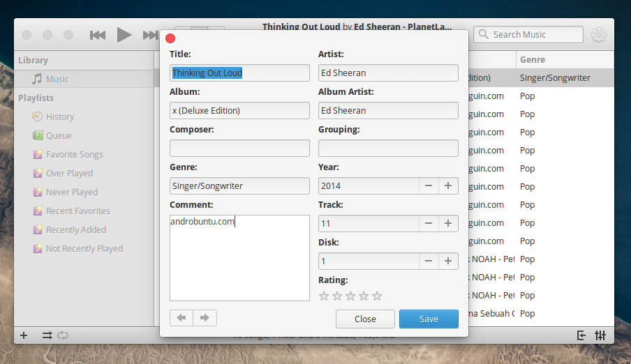Edit the Title field
631x364 pixels.
[x=239, y=73]
